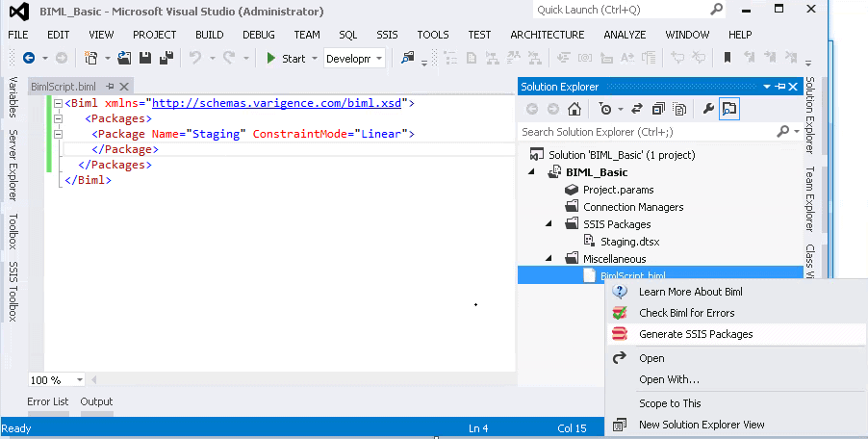
Task: Click the Solution Explorer Home icon
Action: (574, 109)
